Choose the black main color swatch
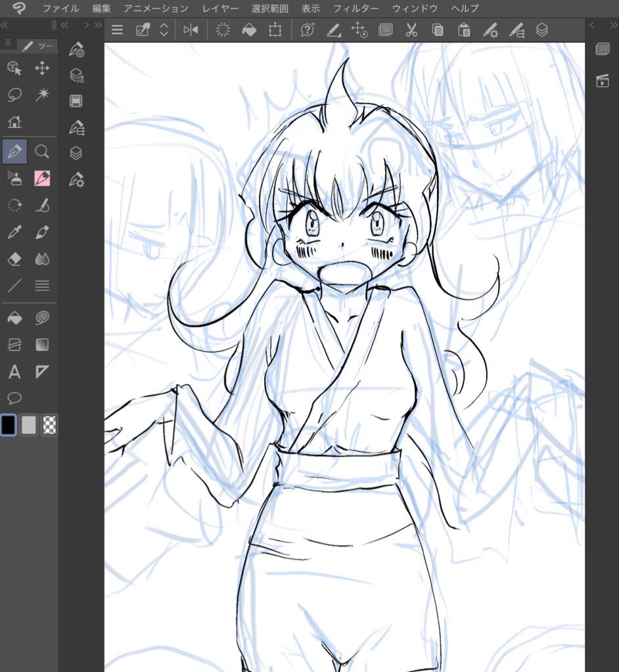The height and width of the screenshot is (672, 619). (x=8, y=425)
